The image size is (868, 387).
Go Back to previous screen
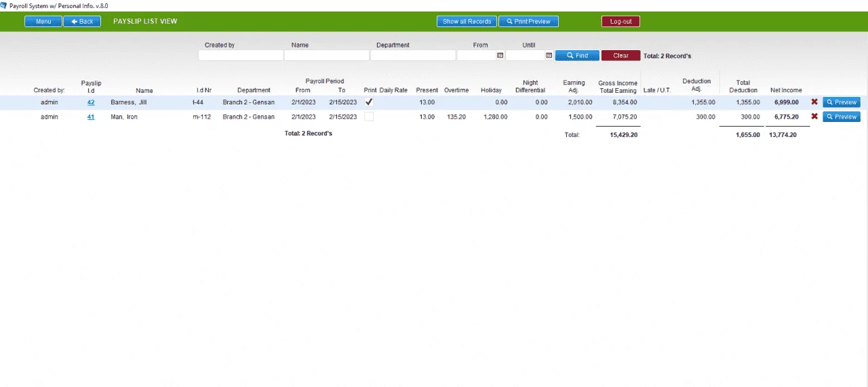[x=82, y=21]
